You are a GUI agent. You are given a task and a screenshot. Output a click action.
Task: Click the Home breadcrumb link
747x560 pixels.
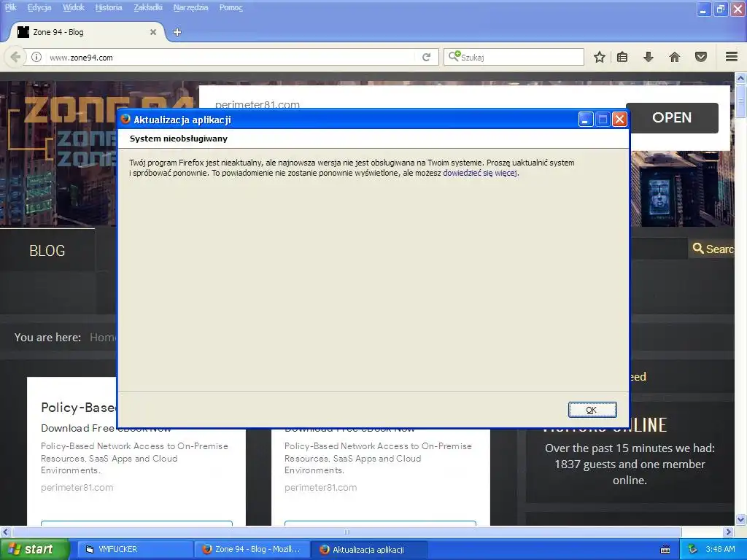coord(102,337)
